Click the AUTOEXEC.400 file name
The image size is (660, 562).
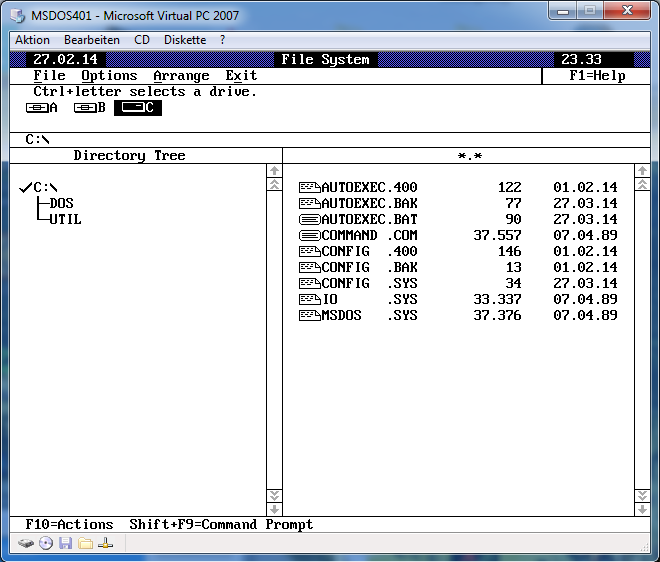pyautogui.click(x=370, y=187)
